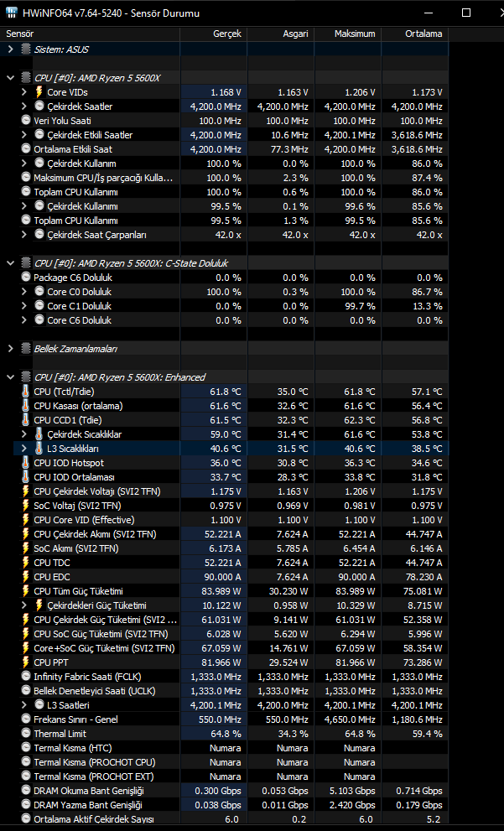
Task: Click the thermometer icon beside L3 Sıcaklıkları
Action: (x=39, y=449)
